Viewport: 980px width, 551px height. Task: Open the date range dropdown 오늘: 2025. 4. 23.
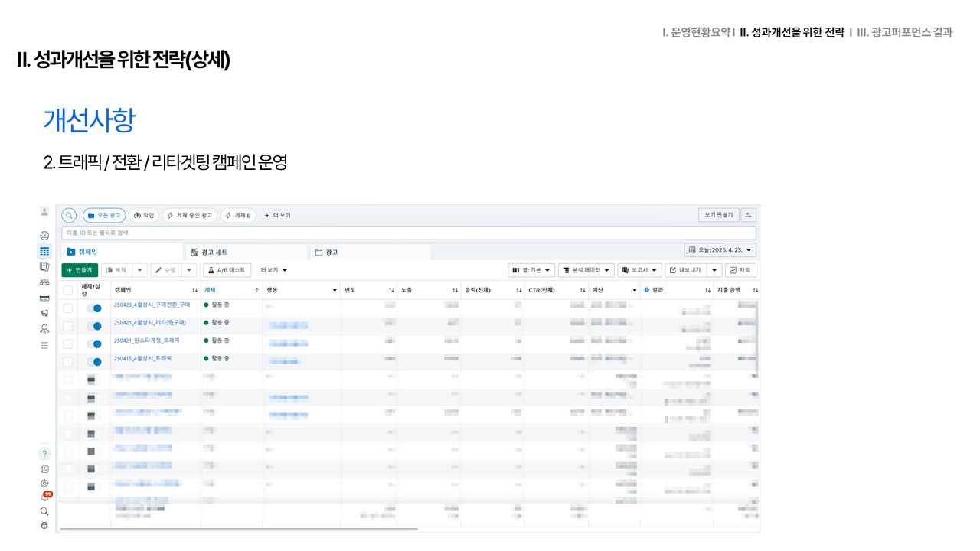point(720,250)
